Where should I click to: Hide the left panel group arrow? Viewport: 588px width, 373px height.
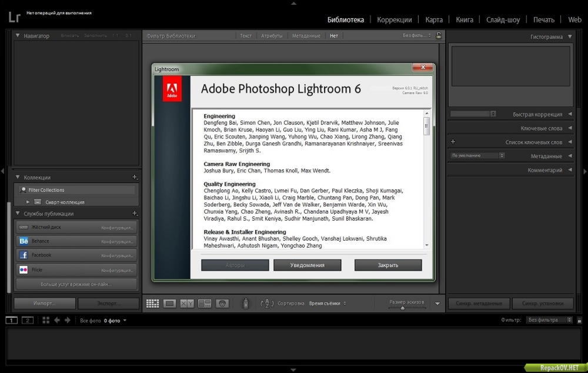pyautogui.click(x=2, y=171)
